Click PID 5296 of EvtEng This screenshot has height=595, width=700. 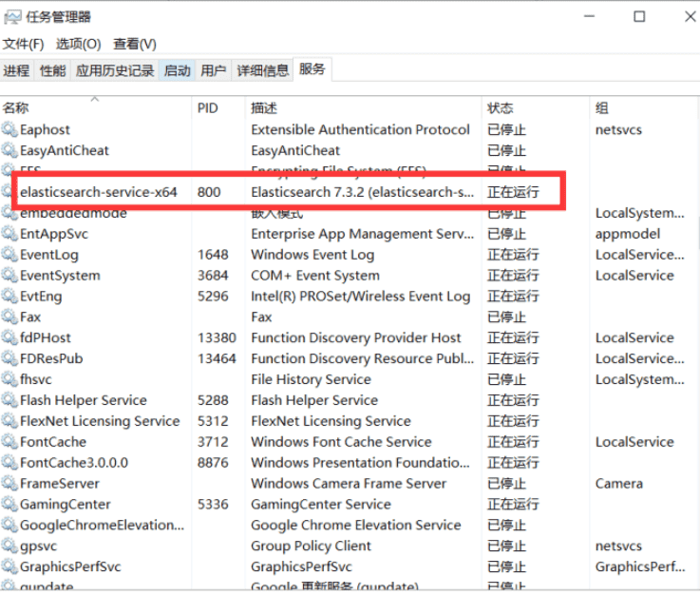[213, 297]
